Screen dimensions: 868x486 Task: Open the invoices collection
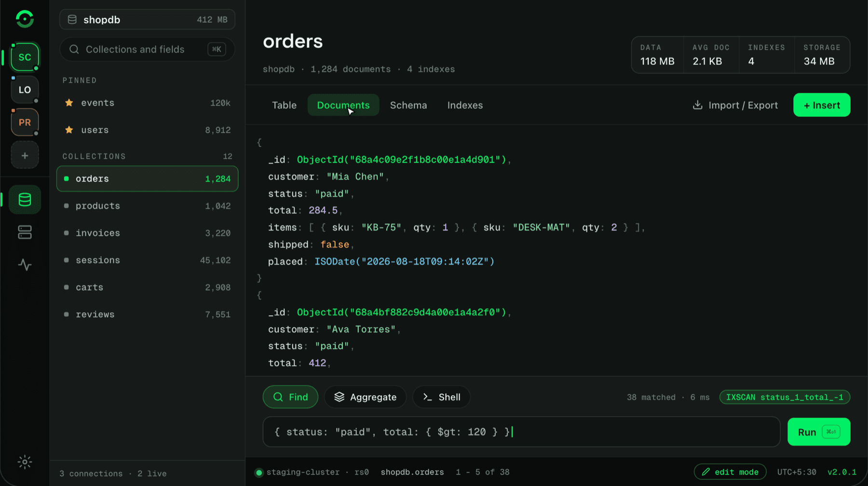tap(147, 233)
